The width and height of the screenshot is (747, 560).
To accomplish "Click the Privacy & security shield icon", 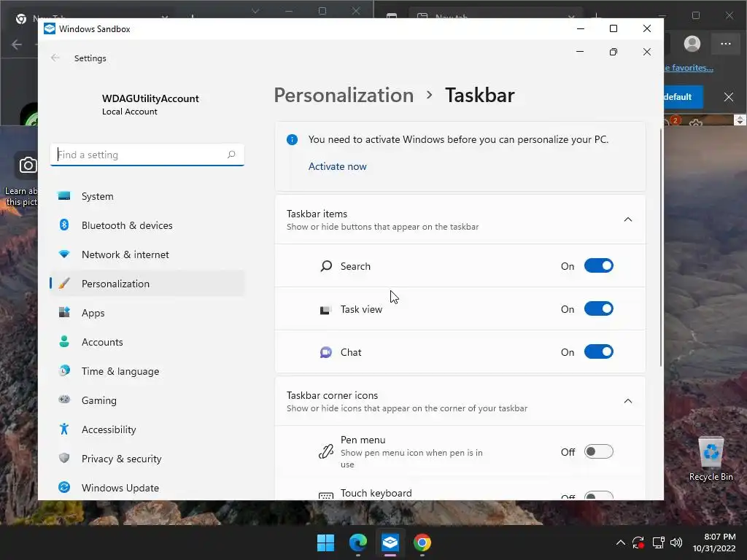I will pyautogui.click(x=64, y=458).
